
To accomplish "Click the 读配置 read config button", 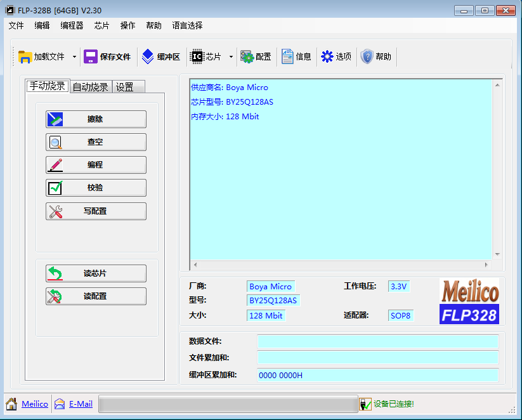I will coord(96,296).
